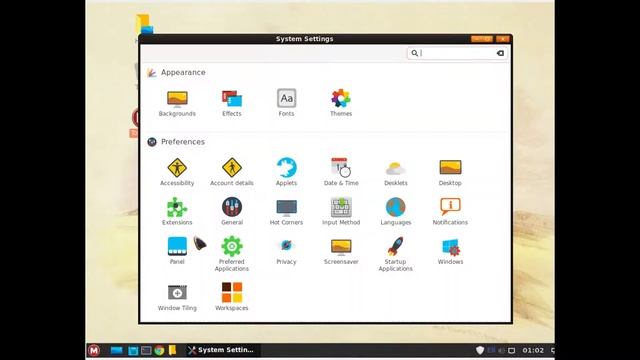The image size is (640, 360).
Task: Click the clock showing 01:02
Action: (533, 350)
